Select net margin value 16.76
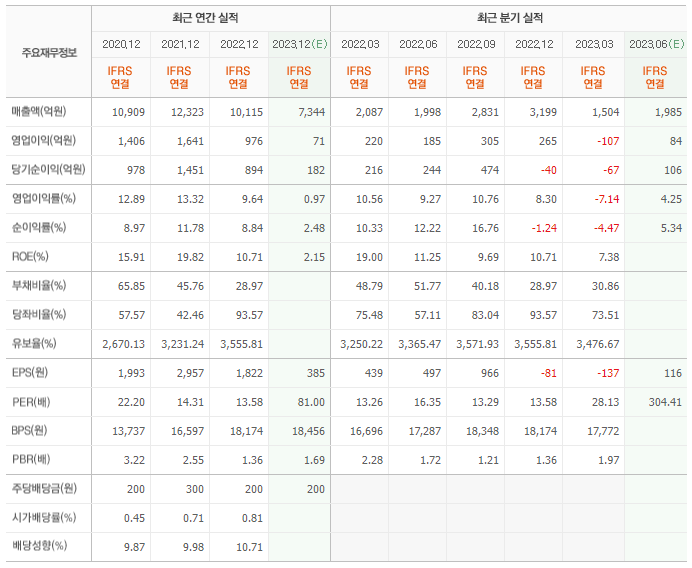Image resolution: width=692 pixels, height=568 pixels. point(485,228)
